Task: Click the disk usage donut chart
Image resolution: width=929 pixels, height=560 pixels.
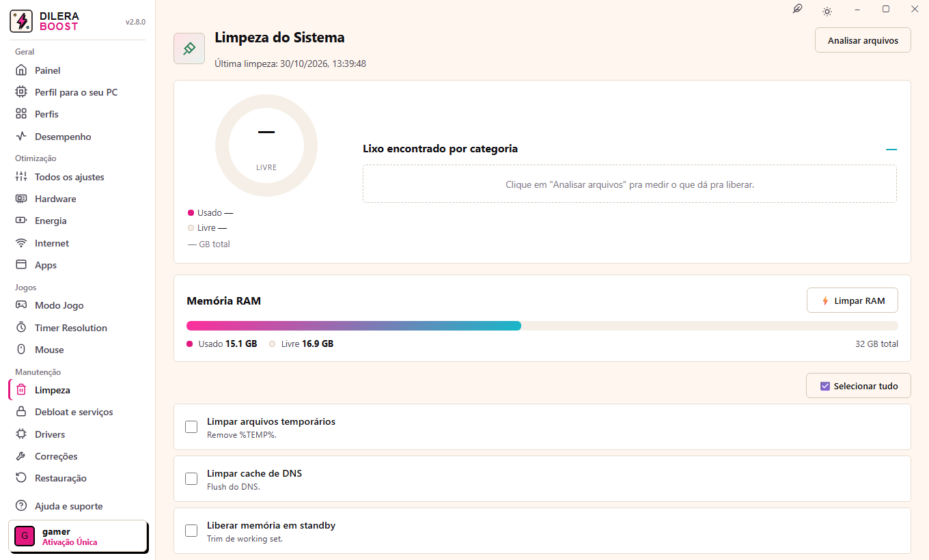Action: pos(266,145)
